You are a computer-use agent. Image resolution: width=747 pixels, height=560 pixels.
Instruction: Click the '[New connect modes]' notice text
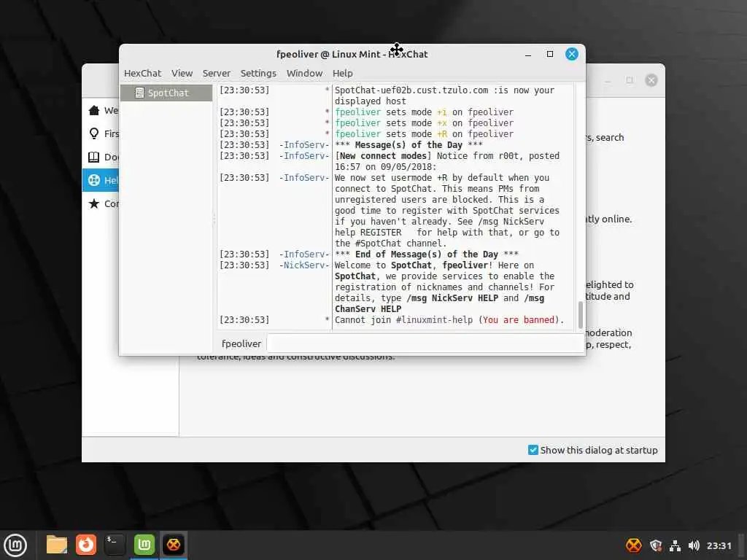(x=382, y=156)
